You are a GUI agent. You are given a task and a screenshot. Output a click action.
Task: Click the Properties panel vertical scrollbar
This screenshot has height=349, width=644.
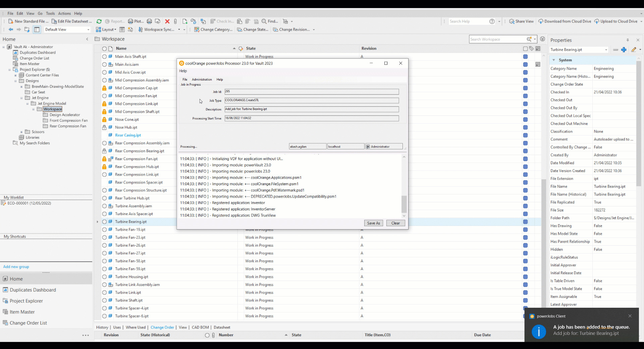click(x=638, y=123)
